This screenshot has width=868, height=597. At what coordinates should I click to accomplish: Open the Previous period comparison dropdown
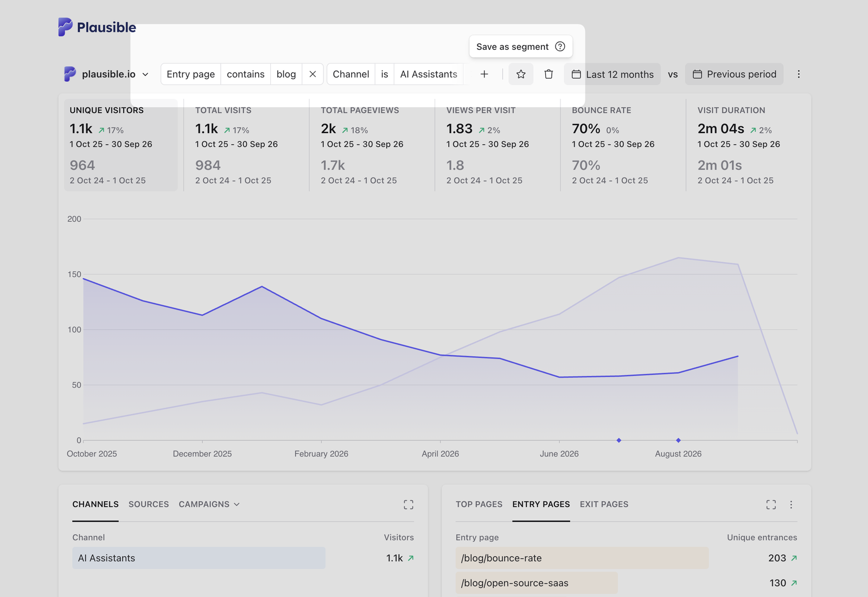pos(734,74)
